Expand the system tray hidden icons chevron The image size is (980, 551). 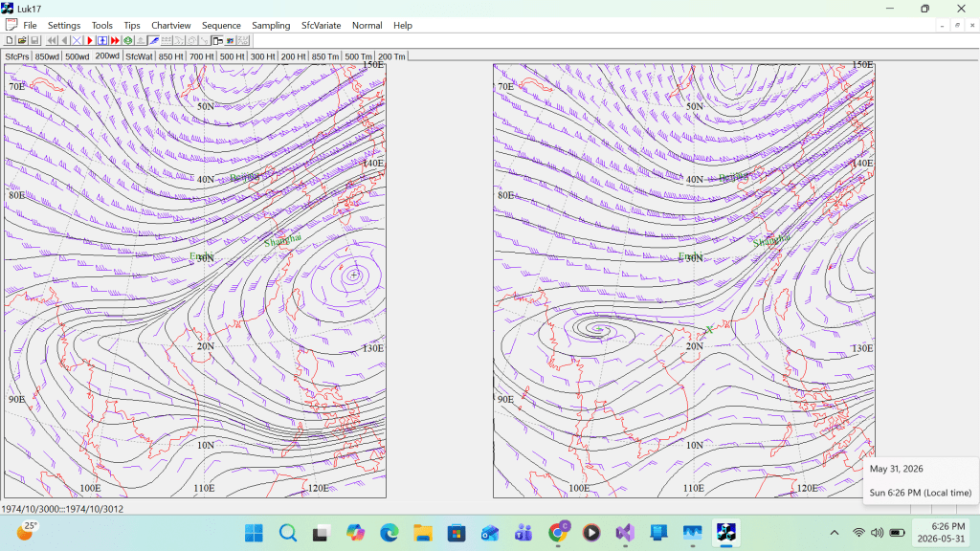tap(835, 533)
